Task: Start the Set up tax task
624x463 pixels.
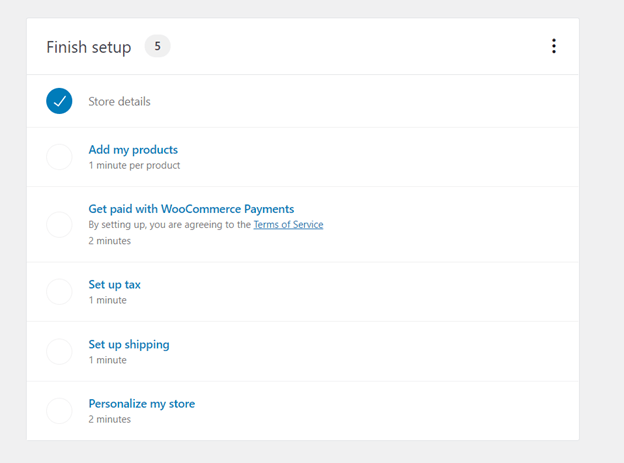Action: (114, 285)
